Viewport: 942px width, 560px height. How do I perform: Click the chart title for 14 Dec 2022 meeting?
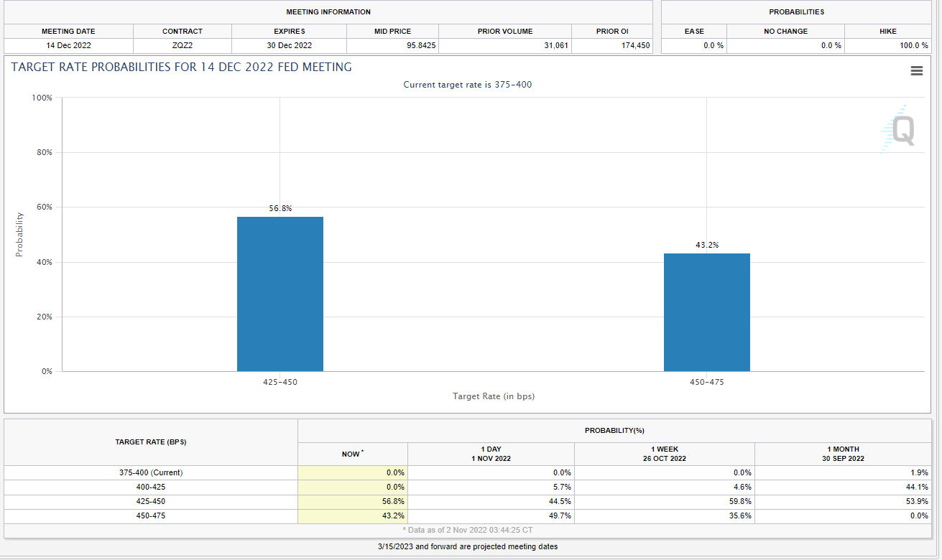[180, 67]
